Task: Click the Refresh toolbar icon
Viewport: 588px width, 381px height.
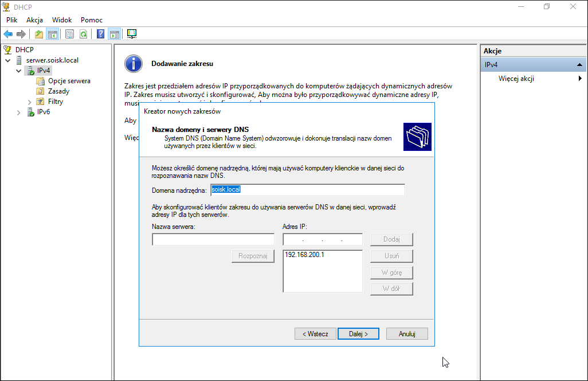Action: tap(83, 34)
